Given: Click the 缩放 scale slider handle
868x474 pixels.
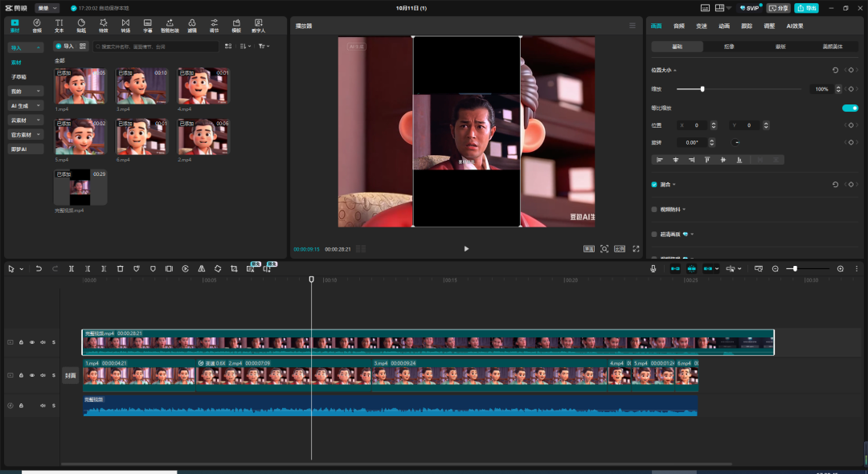Looking at the screenshot, I should [x=702, y=89].
